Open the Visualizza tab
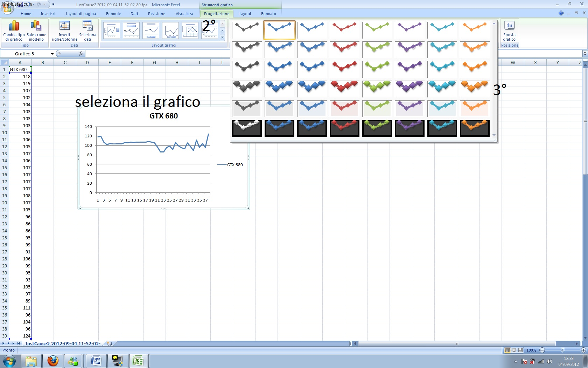 (184, 14)
